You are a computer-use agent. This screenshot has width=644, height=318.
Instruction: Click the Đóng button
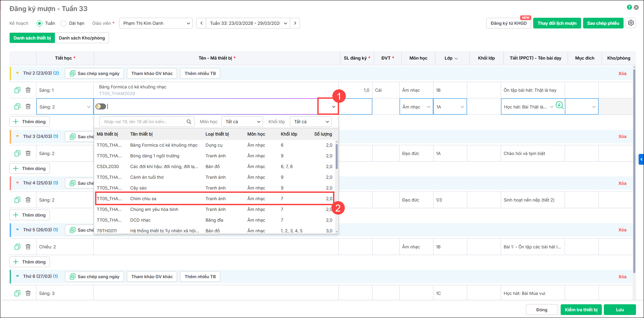(x=542, y=310)
